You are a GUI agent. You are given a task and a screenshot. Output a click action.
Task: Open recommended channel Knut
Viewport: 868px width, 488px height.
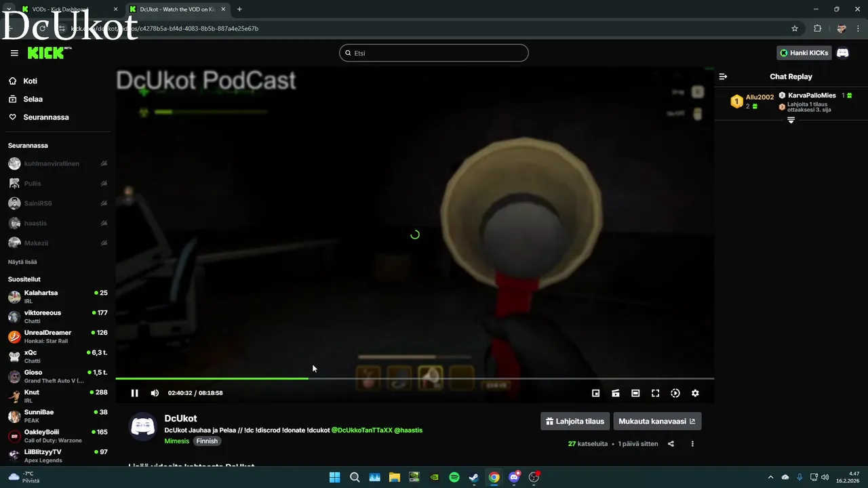click(x=58, y=396)
